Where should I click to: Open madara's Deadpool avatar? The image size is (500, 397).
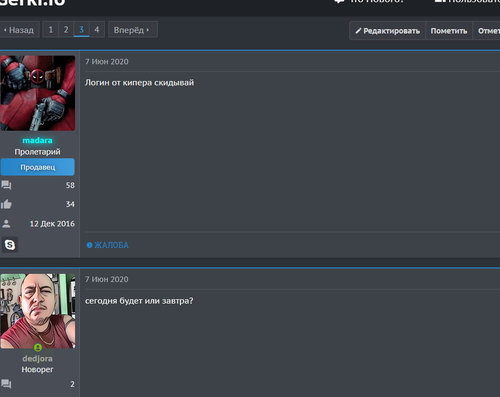(x=38, y=93)
